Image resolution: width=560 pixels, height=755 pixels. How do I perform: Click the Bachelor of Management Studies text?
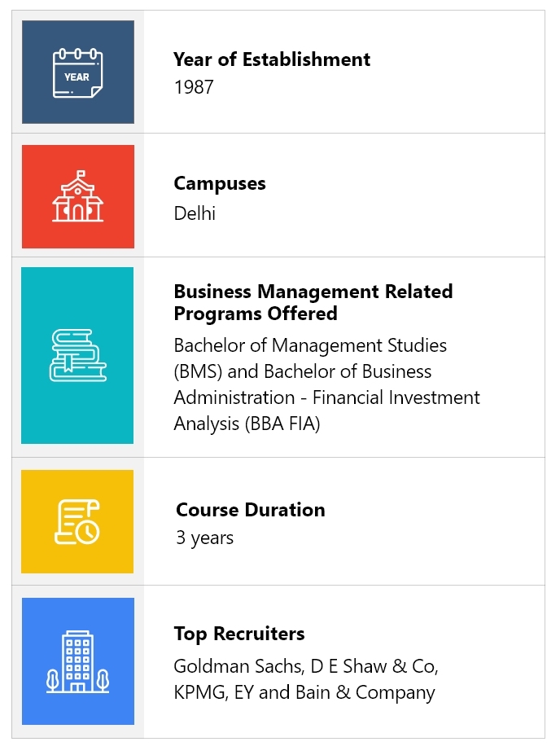pos(310,345)
